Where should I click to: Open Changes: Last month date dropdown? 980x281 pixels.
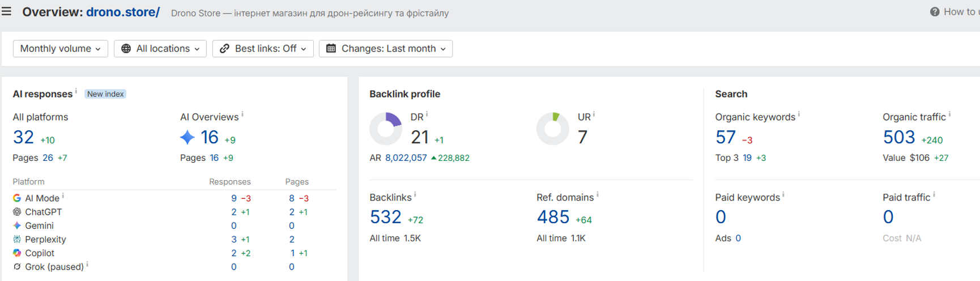point(386,49)
